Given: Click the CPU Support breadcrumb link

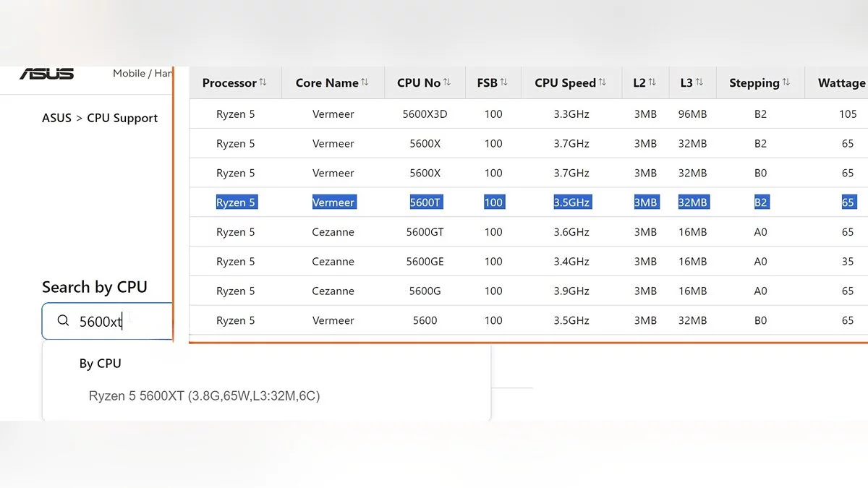Looking at the screenshot, I should [122, 118].
